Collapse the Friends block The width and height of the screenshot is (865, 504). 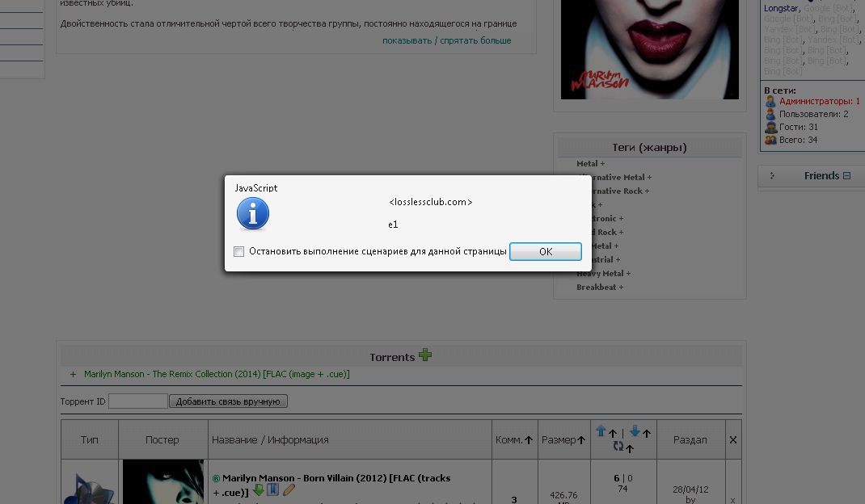point(846,176)
